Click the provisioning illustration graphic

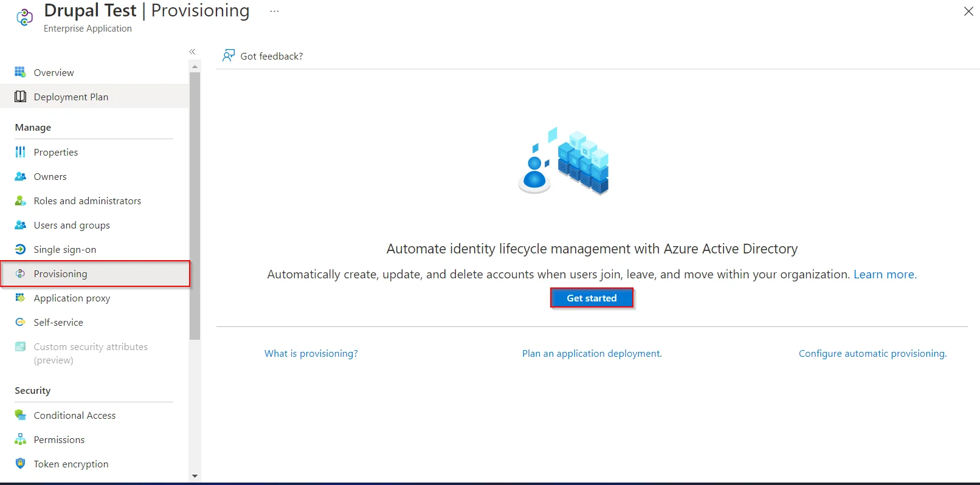[564, 161]
